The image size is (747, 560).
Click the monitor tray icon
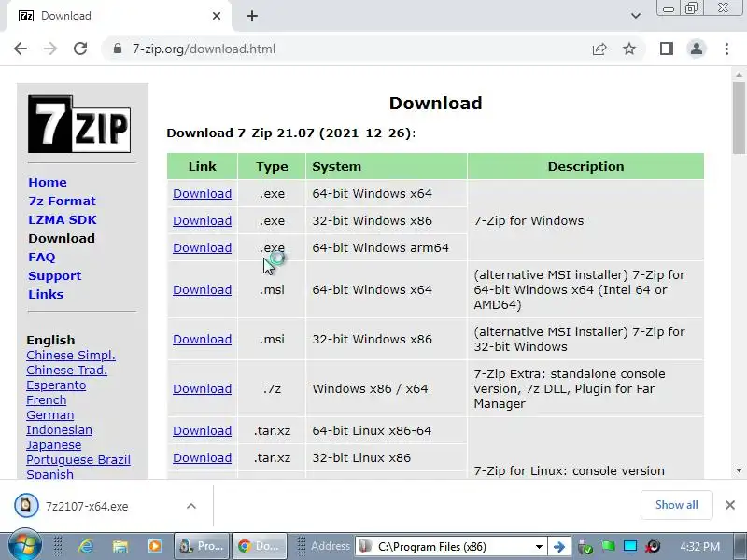[629, 546]
